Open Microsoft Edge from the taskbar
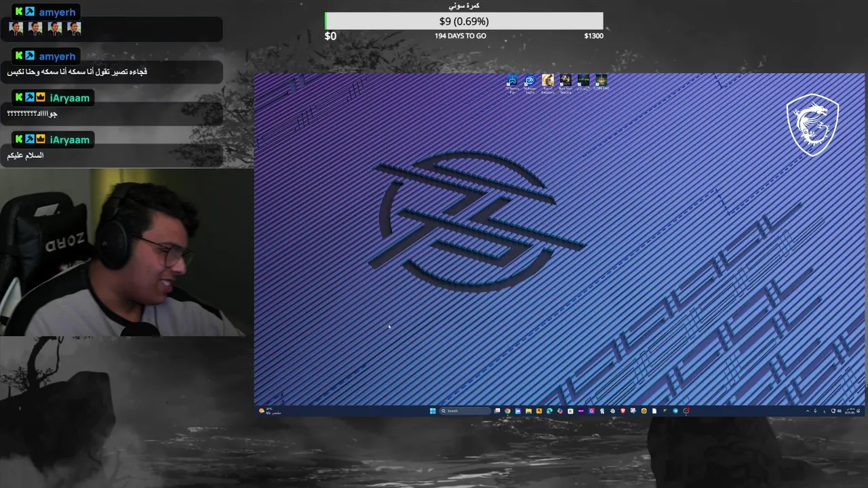The height and width of the screenshot is (488, 868). coord(549,411)
